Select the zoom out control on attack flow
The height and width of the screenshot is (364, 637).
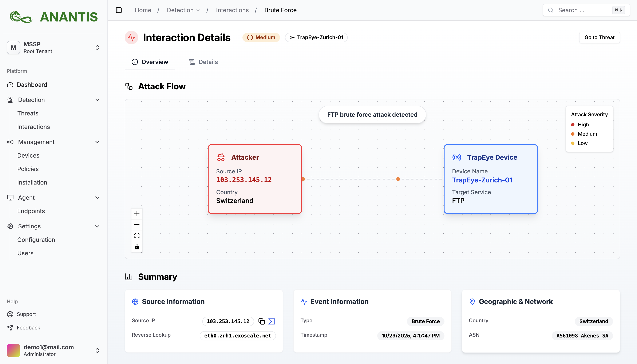(x=137, y=225)
